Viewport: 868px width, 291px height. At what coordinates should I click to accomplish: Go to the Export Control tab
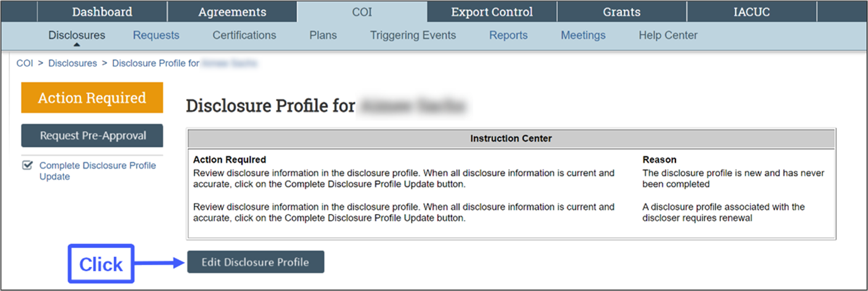coord(492,12)
